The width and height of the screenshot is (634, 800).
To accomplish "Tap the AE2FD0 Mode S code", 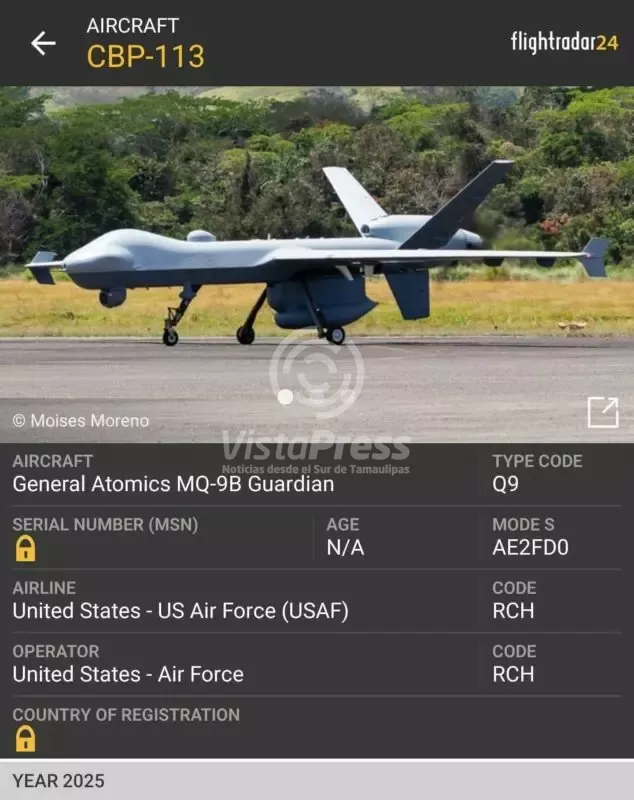I will 530,547.
